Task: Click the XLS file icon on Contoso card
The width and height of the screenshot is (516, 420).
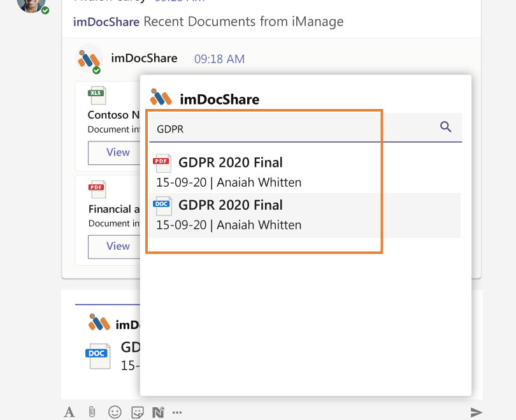Action: pos(97,95)
